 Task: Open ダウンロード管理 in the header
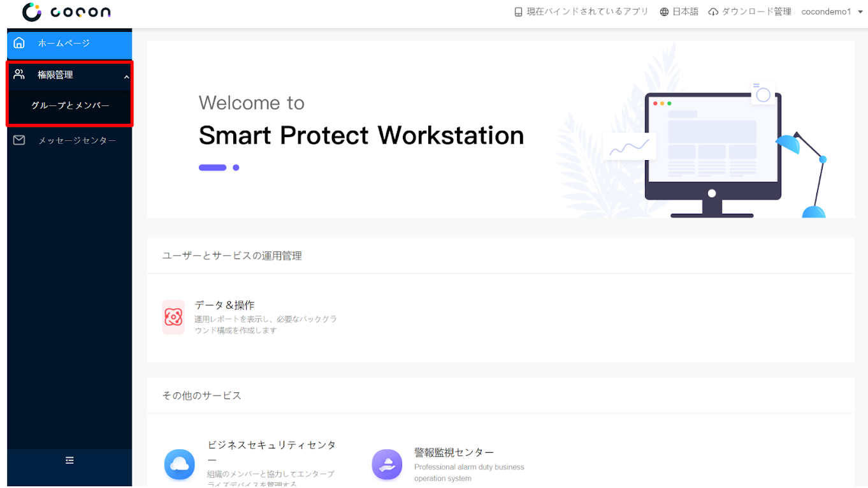click(756, 11)
